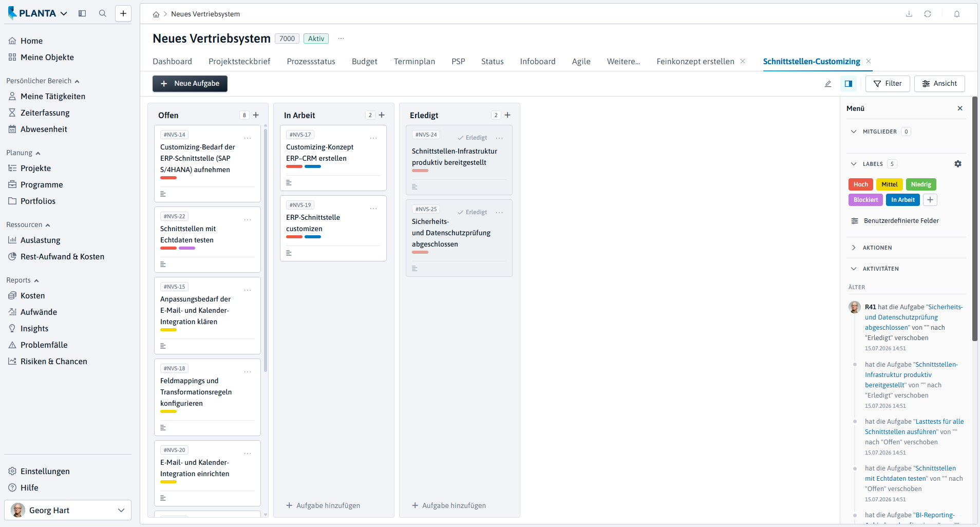
Task: Go to home breadcrumb icon
Action: (x=156, y=14)
